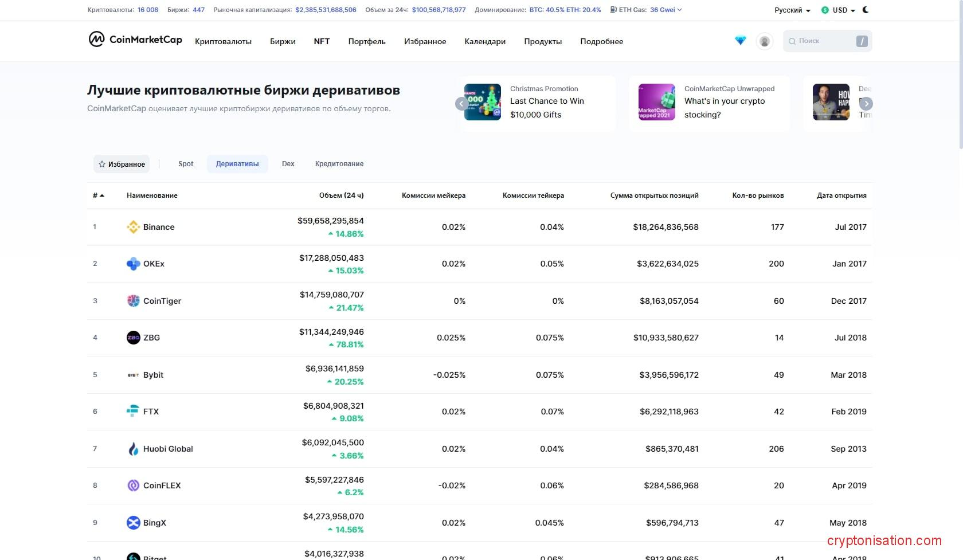Expand the Русский language dropdown
This screenshot has width=963, height=560.
click(x=792, y=10)
